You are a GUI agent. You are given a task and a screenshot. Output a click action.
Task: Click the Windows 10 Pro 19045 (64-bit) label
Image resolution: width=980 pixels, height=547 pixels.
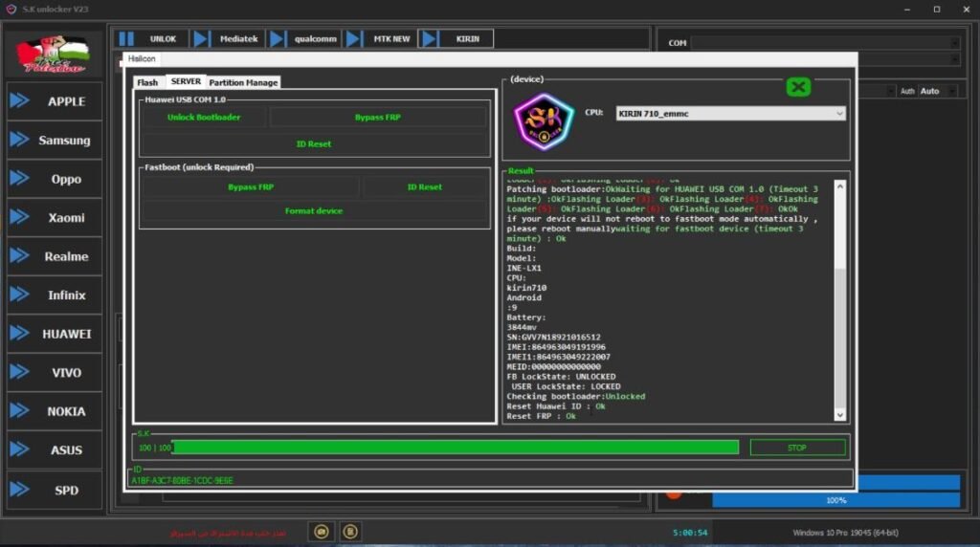[x=845, y=533]
